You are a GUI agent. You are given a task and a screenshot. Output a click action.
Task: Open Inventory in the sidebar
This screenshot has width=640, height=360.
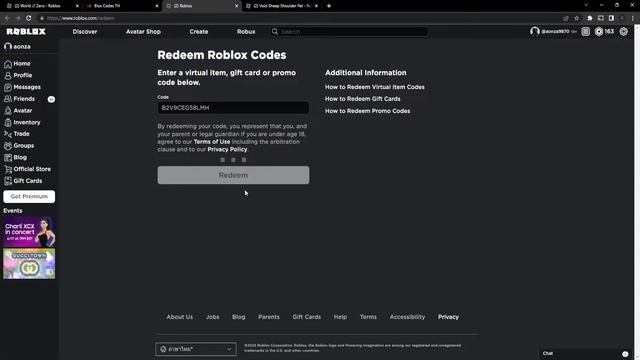(x=22, y=122)
